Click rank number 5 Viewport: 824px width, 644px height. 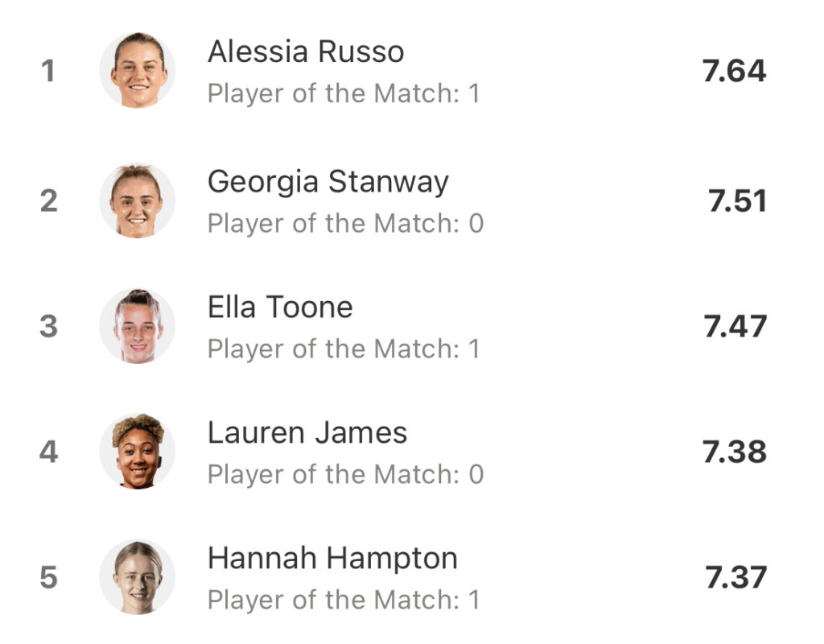[48, 576]
